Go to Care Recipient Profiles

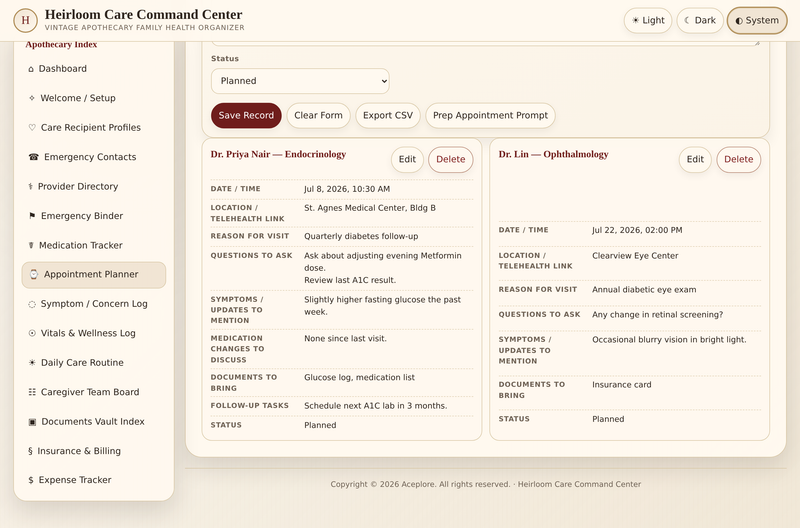(94, 128)
